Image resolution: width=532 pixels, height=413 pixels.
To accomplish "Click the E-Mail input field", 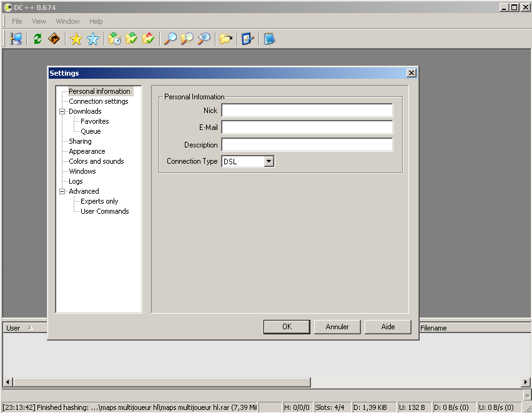I will [x=307, y=127].
